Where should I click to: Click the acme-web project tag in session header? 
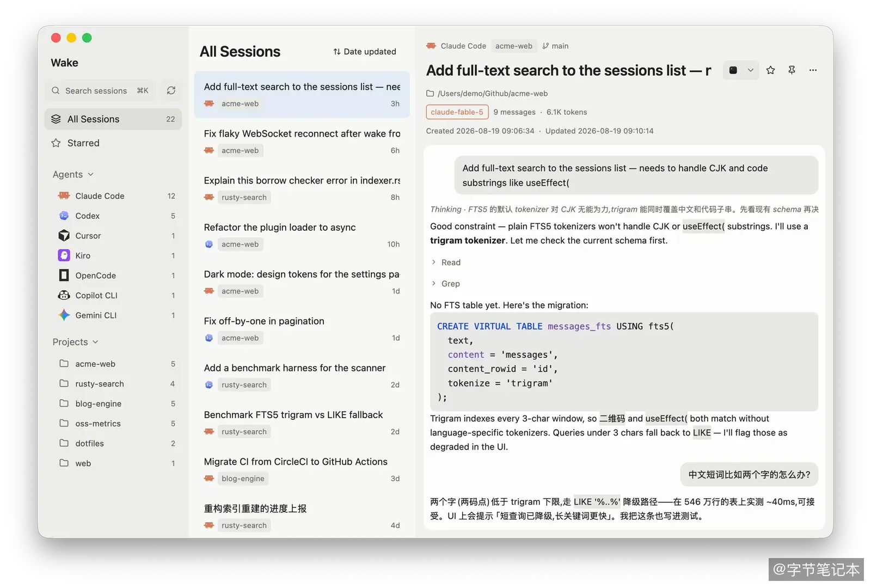point(514,46)
